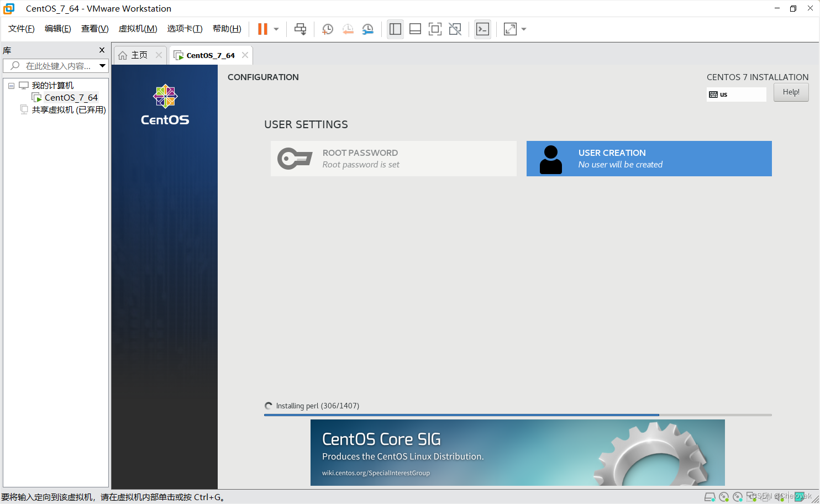Click the network adapter status icon
This screenshot has width=820, height=504.
tap(751, 497)
